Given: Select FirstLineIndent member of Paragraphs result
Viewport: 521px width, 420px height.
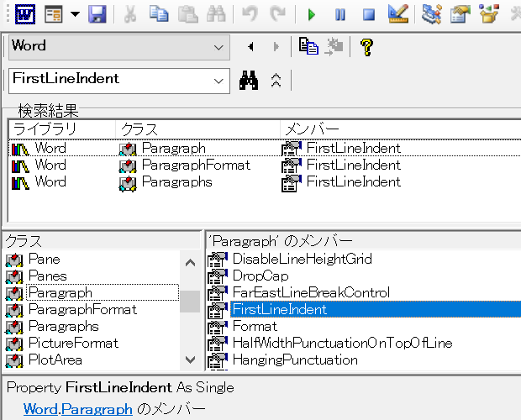Looking at the screenshot, I should point(354,182).
